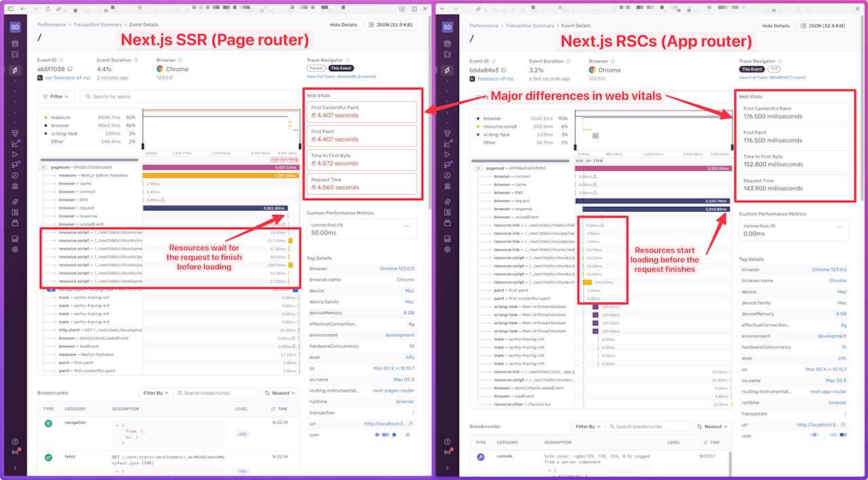Select the Parent node in left Trace Navigator
The width and height of the screenshot is (868, 480).
point(315,68)
